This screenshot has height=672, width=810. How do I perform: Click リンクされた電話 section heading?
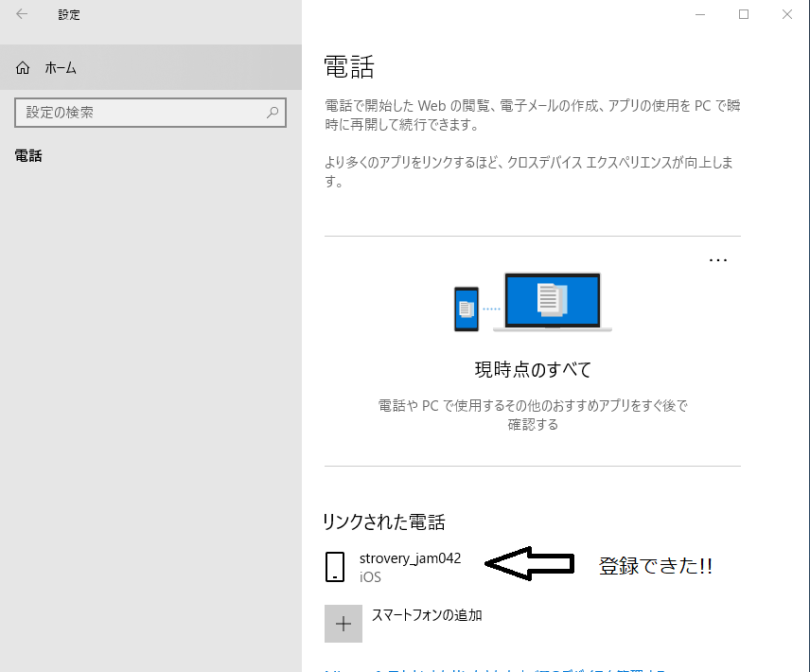click(384, 522)
